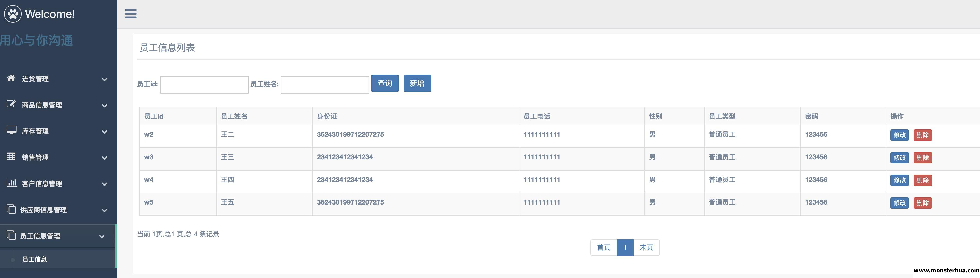Open the 库存管理 menu
980x278 pixels.
pos(59,131)
